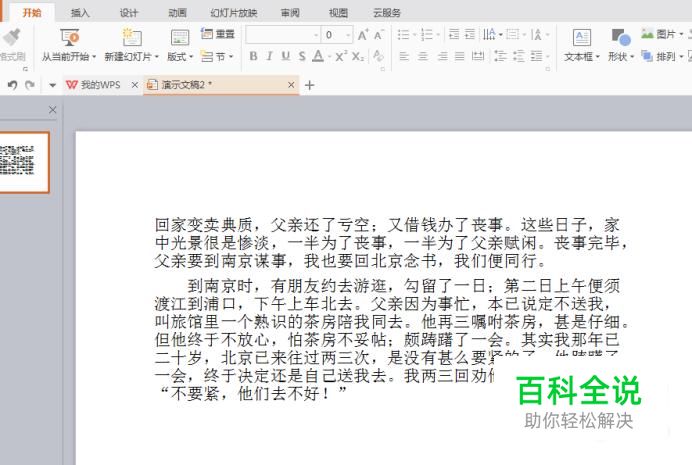Click the Picture (图片) icon
The image size is (692, 465).
pyautogui.click(x=647, y=34)
